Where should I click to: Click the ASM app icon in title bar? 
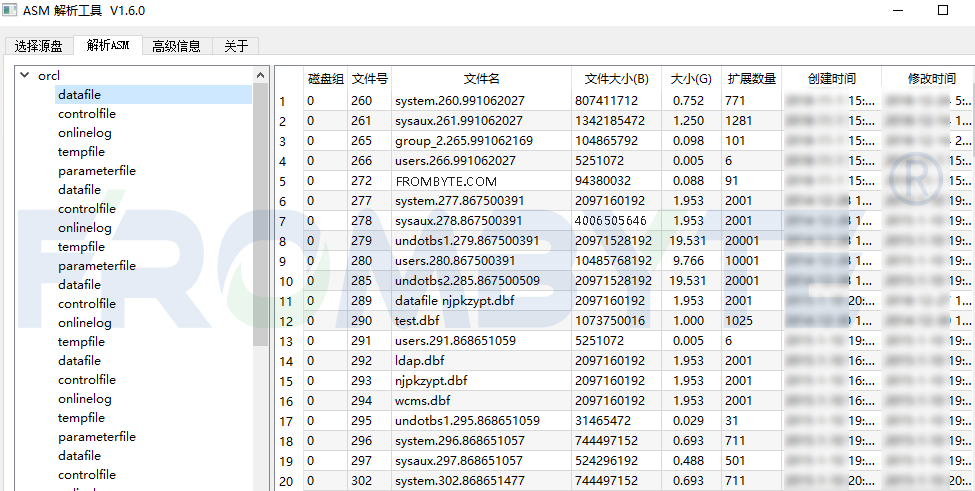click(x=9, y=10)
